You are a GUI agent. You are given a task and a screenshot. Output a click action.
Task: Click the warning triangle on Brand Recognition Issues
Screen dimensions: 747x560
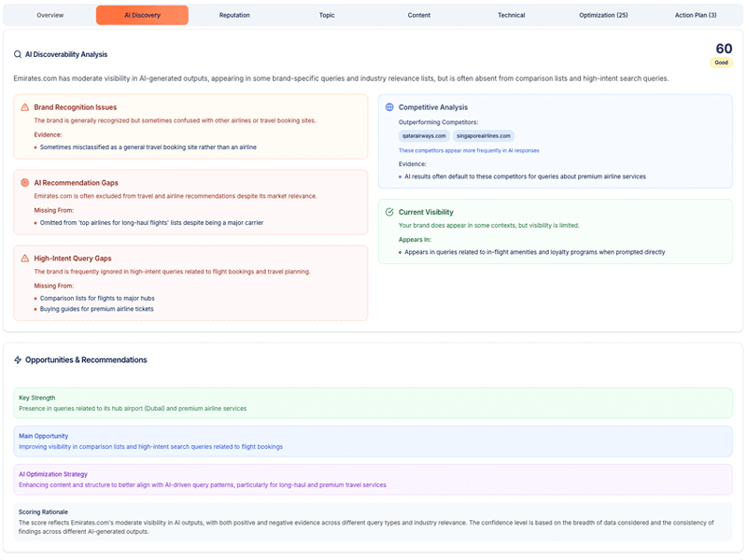click(23, 106)
